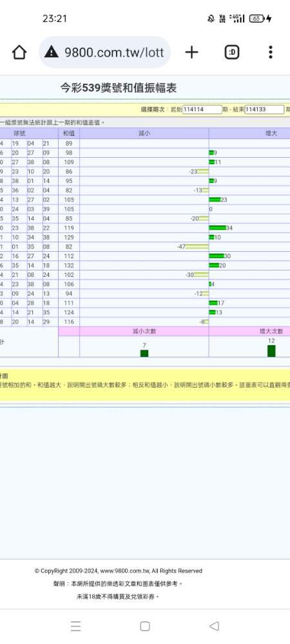This screenshot has width=290, height=644.
Task: Tap the decrease bar labeled -30
Action: (x=201, y=275)
